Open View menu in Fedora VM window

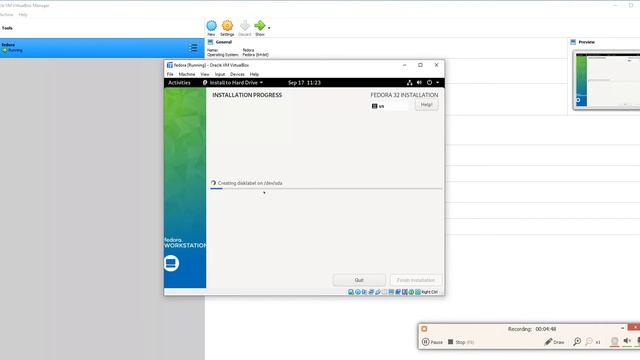(x=205, y=74)
